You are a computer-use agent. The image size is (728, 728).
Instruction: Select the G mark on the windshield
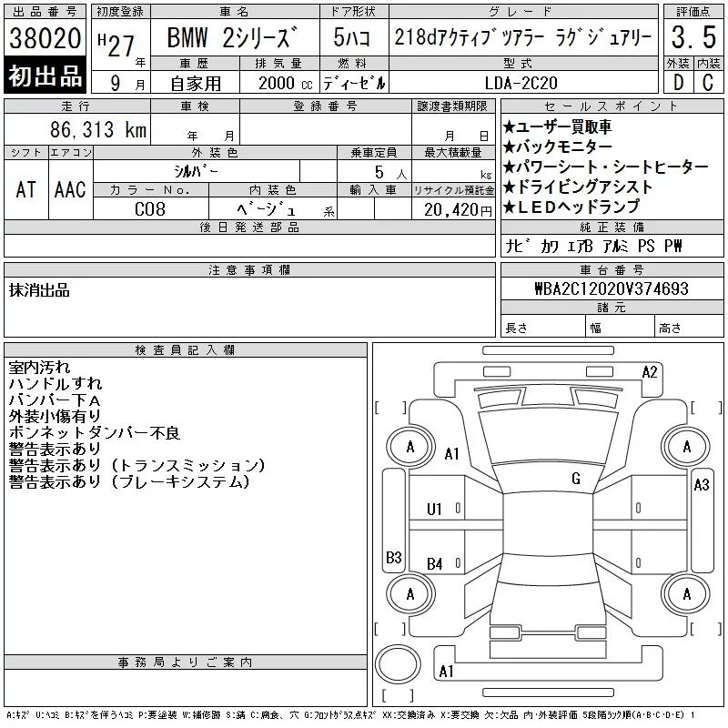pyautogui.click(x=576, y=479)
